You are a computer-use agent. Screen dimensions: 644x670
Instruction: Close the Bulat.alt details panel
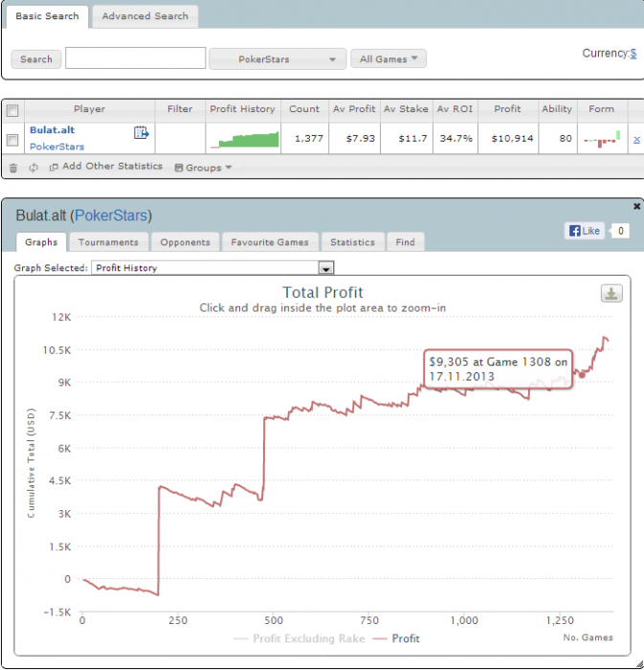pyautogui.click(x=636, y=207)
